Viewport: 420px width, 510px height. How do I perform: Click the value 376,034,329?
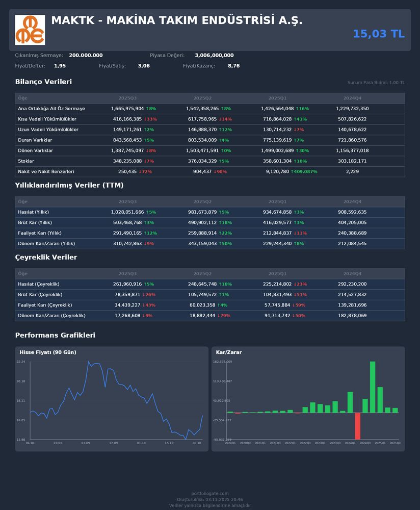(x=202, y=161)
